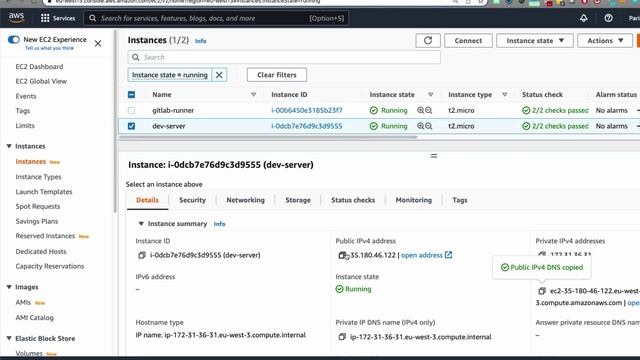Refresh the instances list
Image resolution: width=640 pixels, height=360 pixels.
428,40
